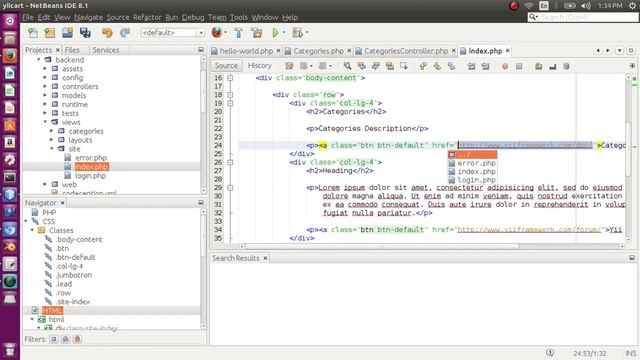Start macro recording with red circle icon
Viewport: 640px width, 360px height.
[x=505, y=66]
